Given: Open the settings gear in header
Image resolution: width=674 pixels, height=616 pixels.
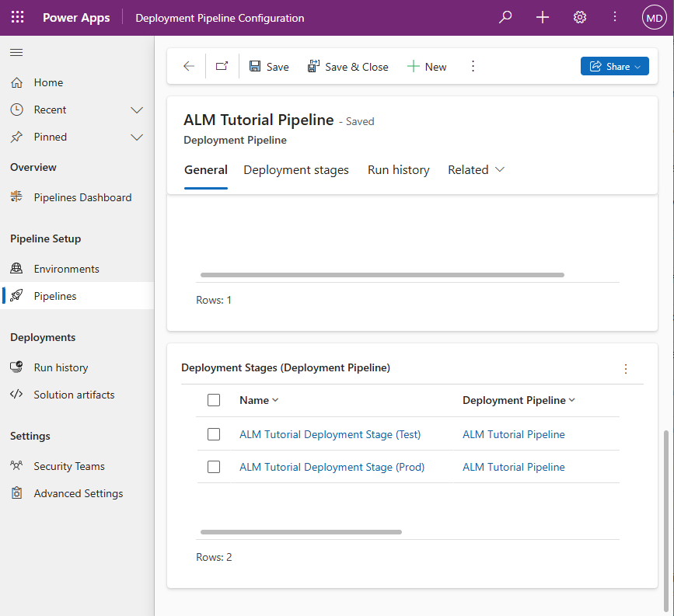Looking at the screenshot, I should coord(580,18).
